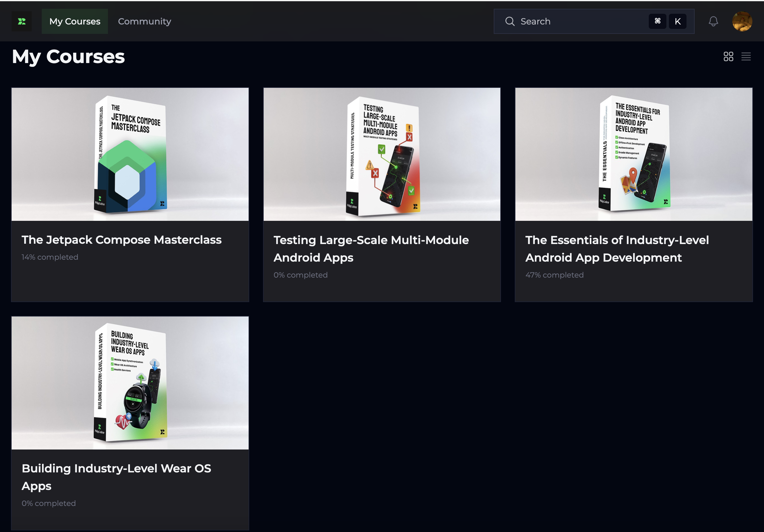Switch to grid view layout
This screenshot has height=532, width=764.
coord(728,56)
